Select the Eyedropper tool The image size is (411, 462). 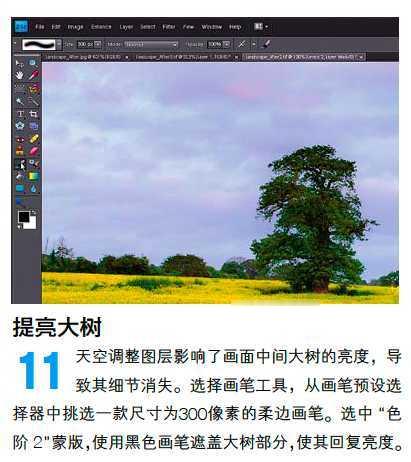[33, 76]
